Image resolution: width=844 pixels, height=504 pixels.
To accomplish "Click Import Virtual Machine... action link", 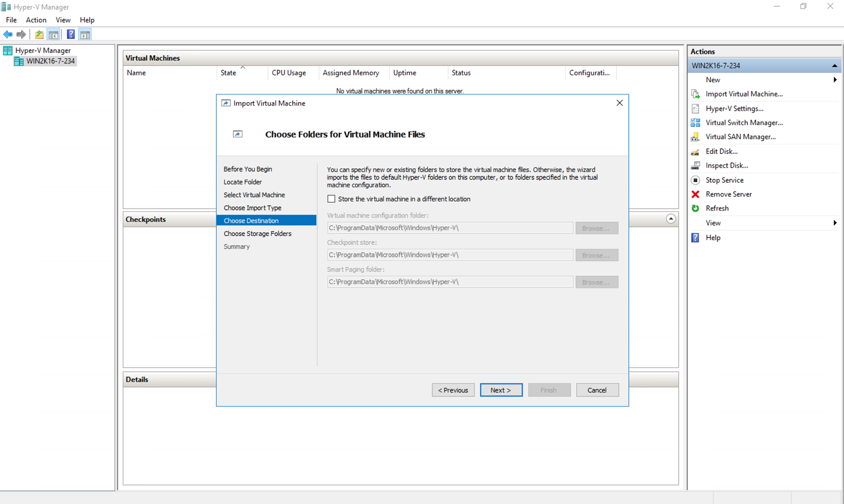I will (744, 94).
